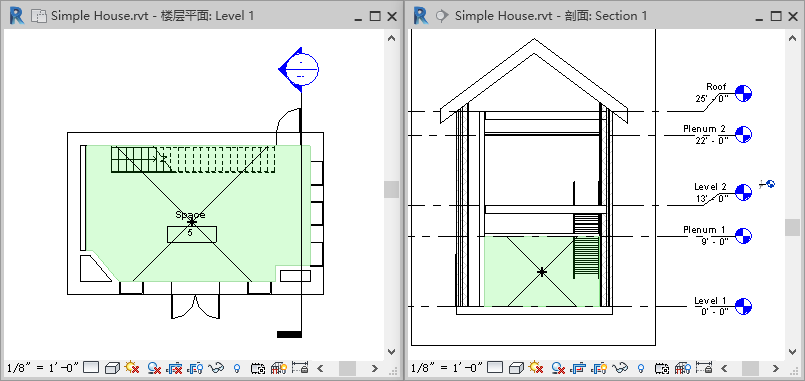Activate the Section 1 window title bar
This screenshot has height=381, width=805.
[551, 16]
